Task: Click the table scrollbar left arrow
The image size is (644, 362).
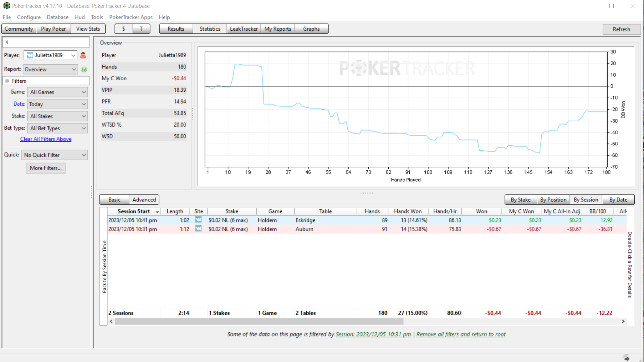Action: pyautogui.click(x=111, y=321)
